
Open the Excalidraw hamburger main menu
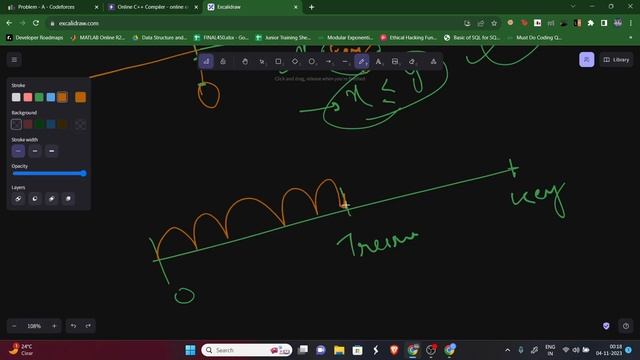(14, 60)
